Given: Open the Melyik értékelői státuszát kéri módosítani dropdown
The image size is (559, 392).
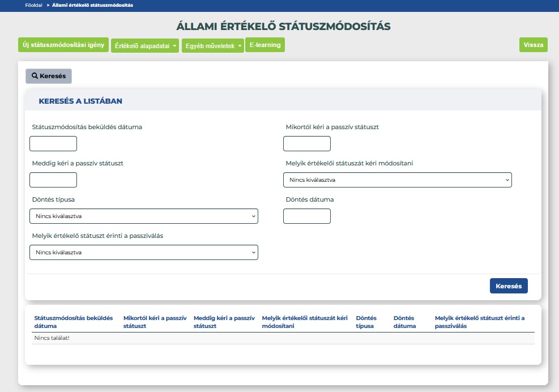Looking at the screenshot, I should [x=398, y=180].
